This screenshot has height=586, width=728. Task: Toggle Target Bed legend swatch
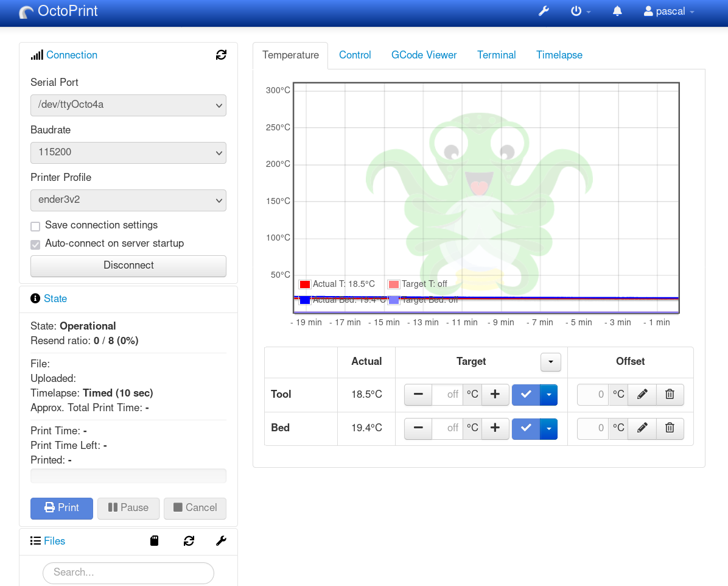point(394,300)
